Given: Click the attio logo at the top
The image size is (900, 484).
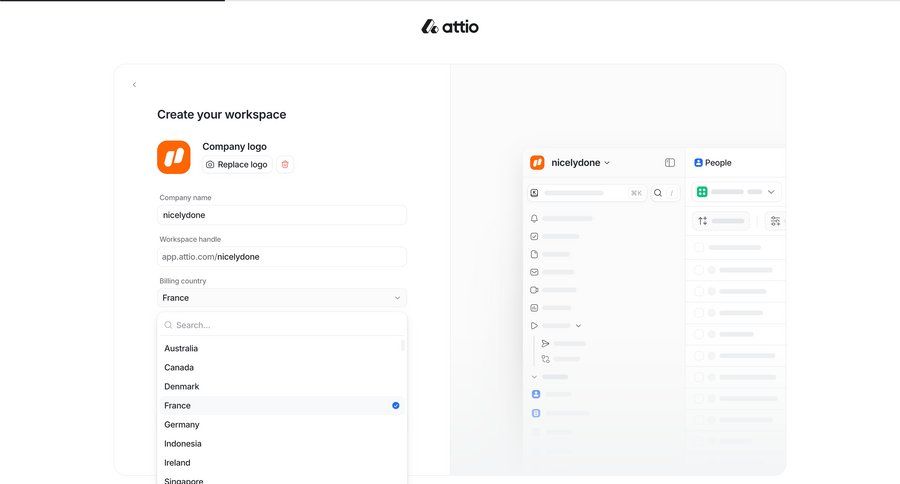Looking at the screenshot, I should (x=450, y=26).
